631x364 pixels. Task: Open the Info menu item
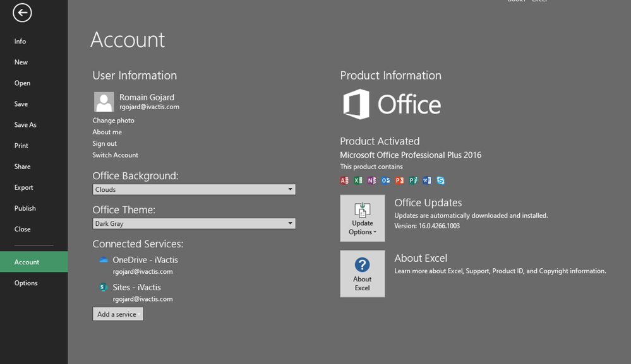point(20,42)
